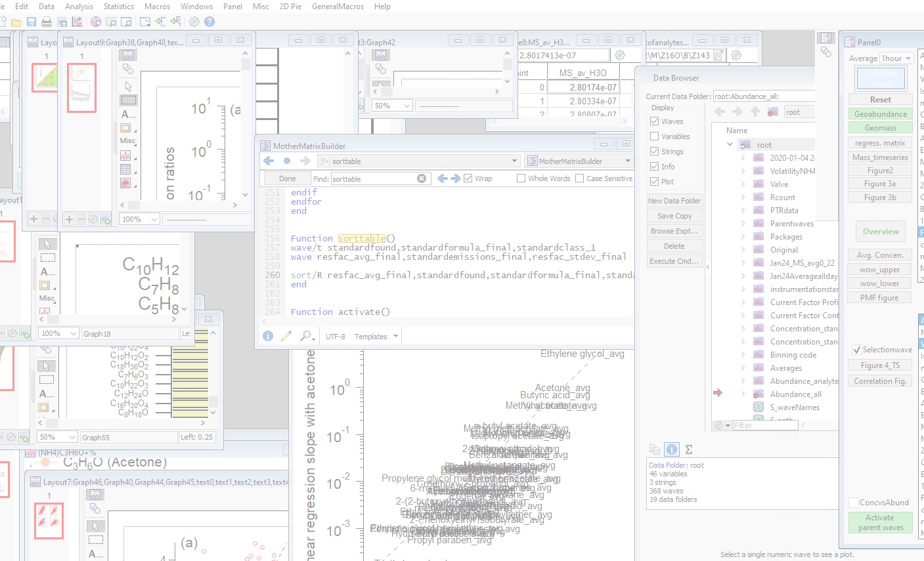Toggle the Selectionwave checkbox in Panel0
The height and width of the screenshot is (561, 924).
coord(856,350)
